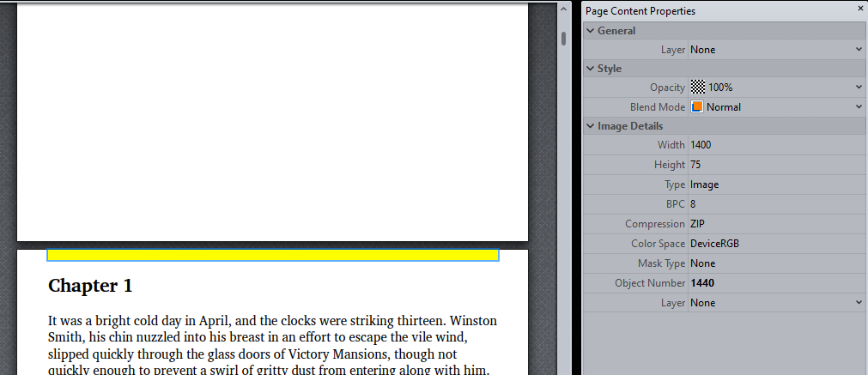Viewport: 868px width, 375px height.
Task: Click the Color Space label
Action: pyautogui.click(x=659, y=244)
